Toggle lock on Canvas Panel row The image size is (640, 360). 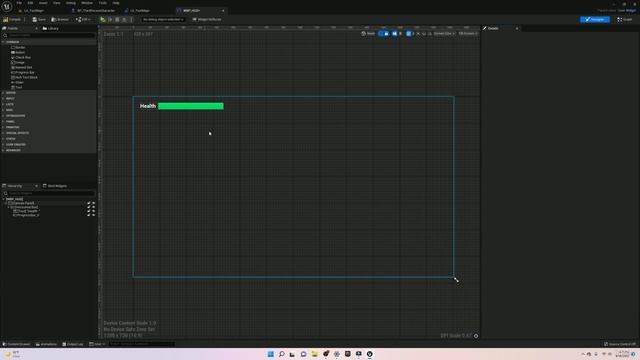pyautogui.click(x=89, y=203)
